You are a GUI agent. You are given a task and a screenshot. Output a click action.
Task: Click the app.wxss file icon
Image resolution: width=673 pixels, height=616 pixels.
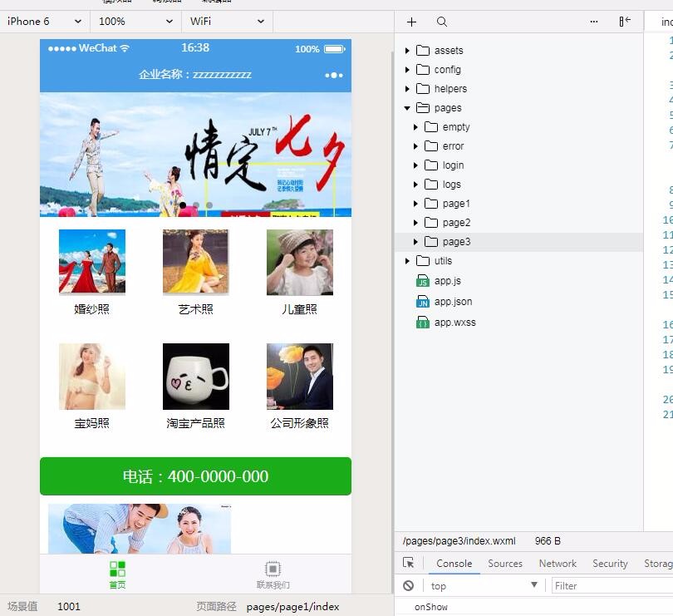tap(424, 323)
